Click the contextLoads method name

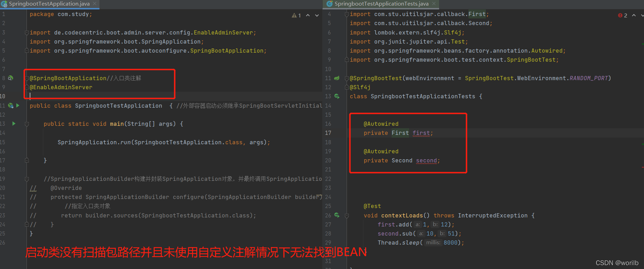(x=402, y=215)
